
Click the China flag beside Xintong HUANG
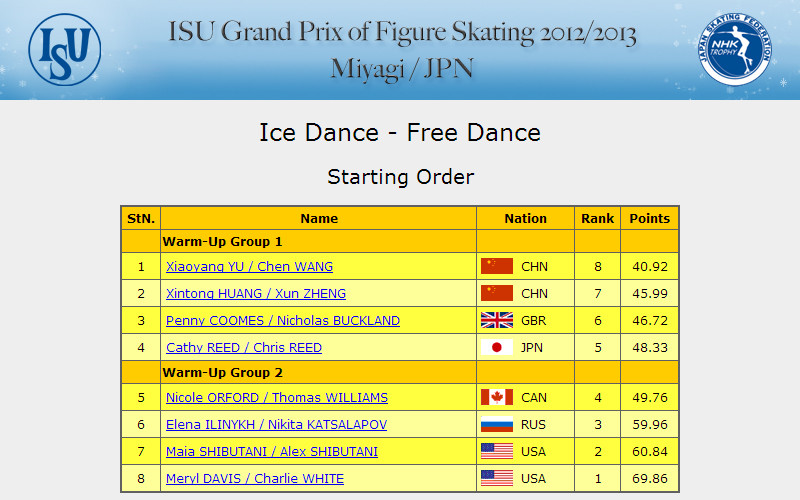point(497,293)
